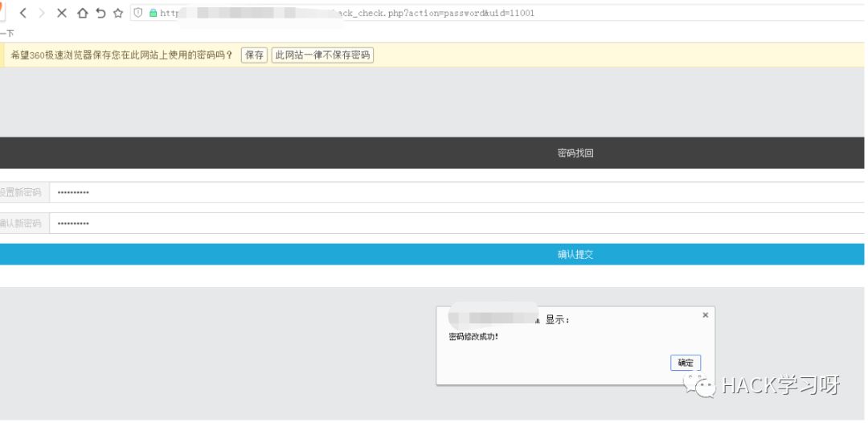This screenshot has height=423, width=868.
Task: Click the 确认新密码 label
Action: tap(20, 224)
